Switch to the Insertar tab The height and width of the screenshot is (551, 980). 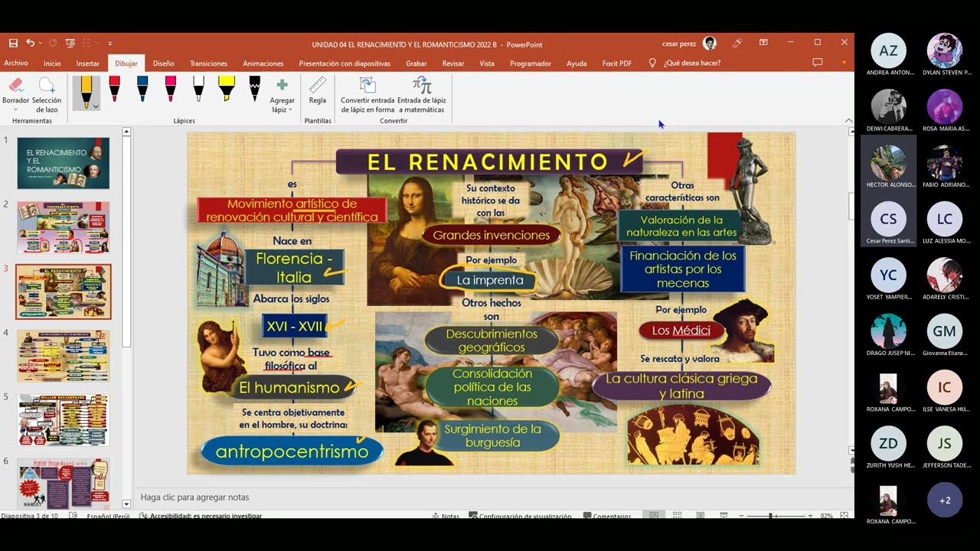tap(88, 64)
